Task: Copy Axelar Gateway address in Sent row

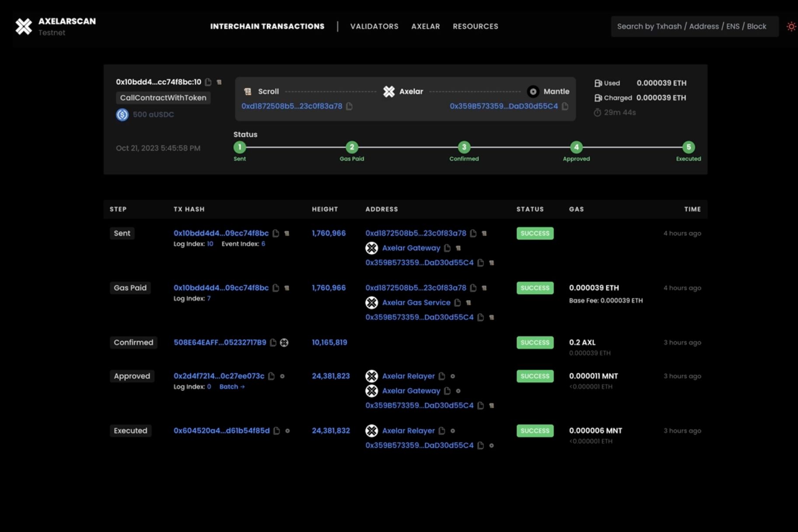Action: (x=447, y=248)
